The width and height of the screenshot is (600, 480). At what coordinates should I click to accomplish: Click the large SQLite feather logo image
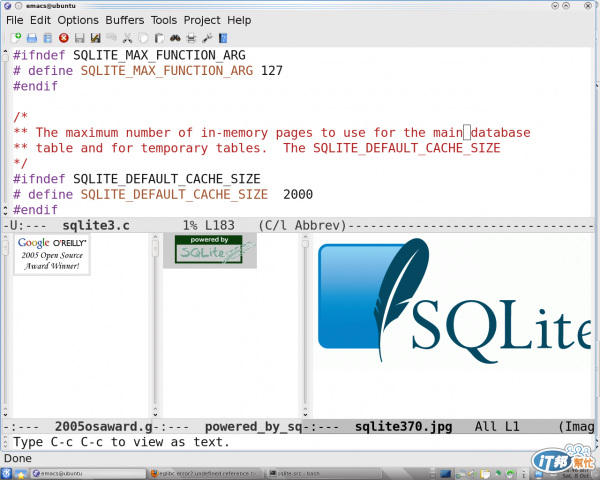click(454, 300)
